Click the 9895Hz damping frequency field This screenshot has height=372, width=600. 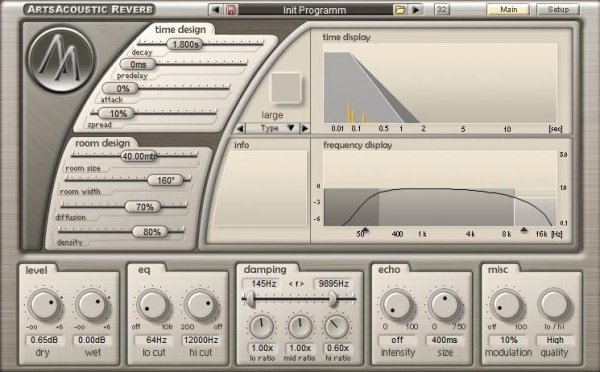333,284
